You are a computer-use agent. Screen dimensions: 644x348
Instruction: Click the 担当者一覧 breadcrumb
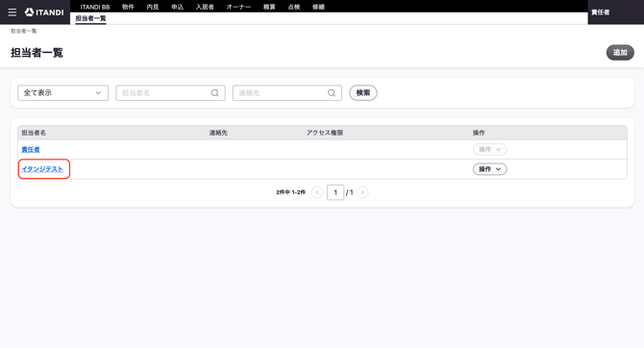click(x=23, y=31)
